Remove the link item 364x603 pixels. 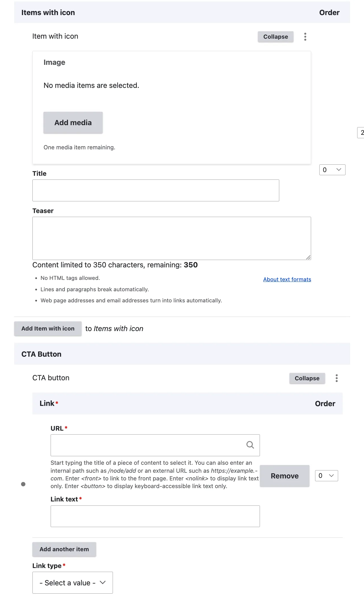(x=284, y=476)
